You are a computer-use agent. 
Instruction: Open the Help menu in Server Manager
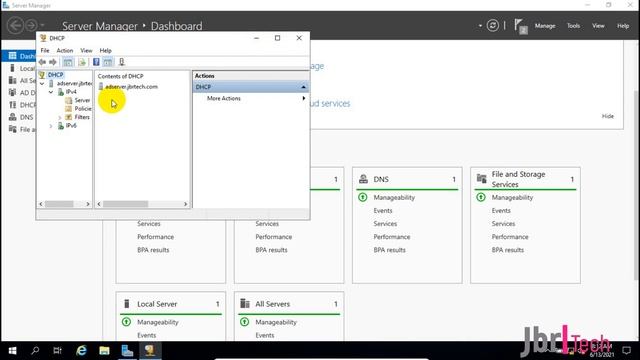tap(623, 26)
